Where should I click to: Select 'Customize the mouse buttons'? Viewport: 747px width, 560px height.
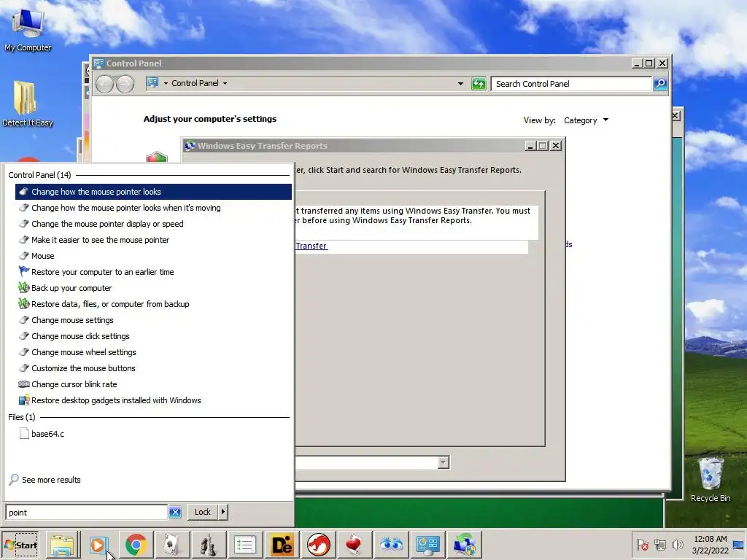153,368
